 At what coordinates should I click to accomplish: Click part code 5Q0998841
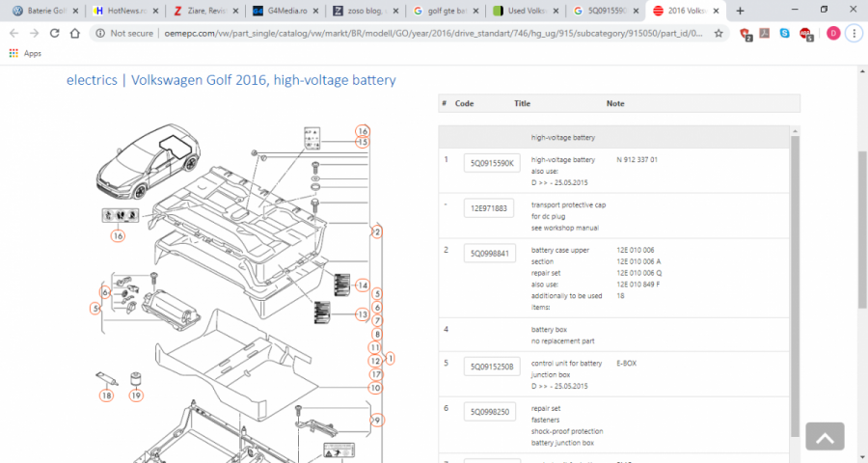click(492, 254)
